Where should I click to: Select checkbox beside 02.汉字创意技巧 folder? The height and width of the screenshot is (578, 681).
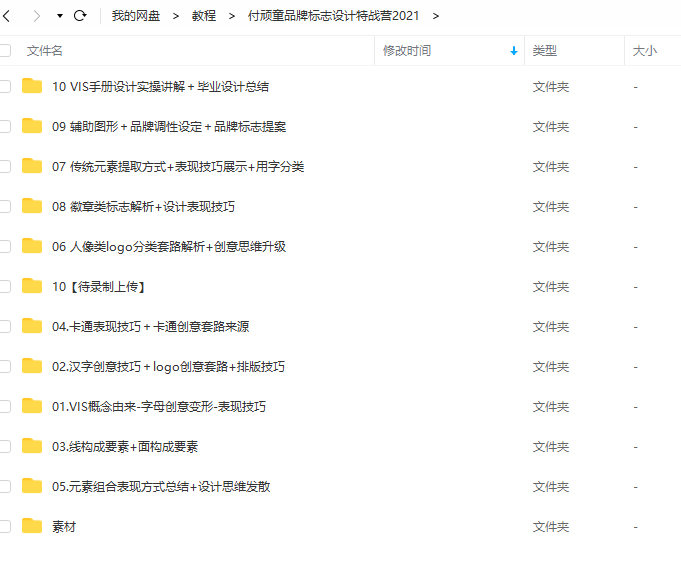[x=5, y=366]
